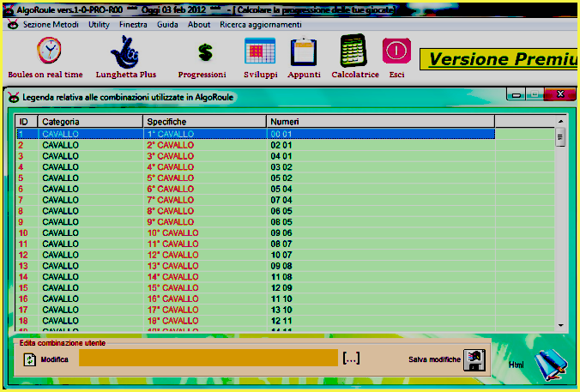Open the Appunti clipboard icon
Viewport: 580px width, 392px height.
click(x=304, y=51)
